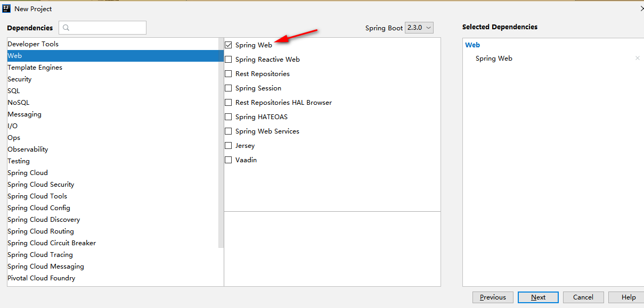Image resolution: width=644 pixels, height=308 pixels.
Task: Open the Spring Boot version dropdown
Action: (419, 28)
